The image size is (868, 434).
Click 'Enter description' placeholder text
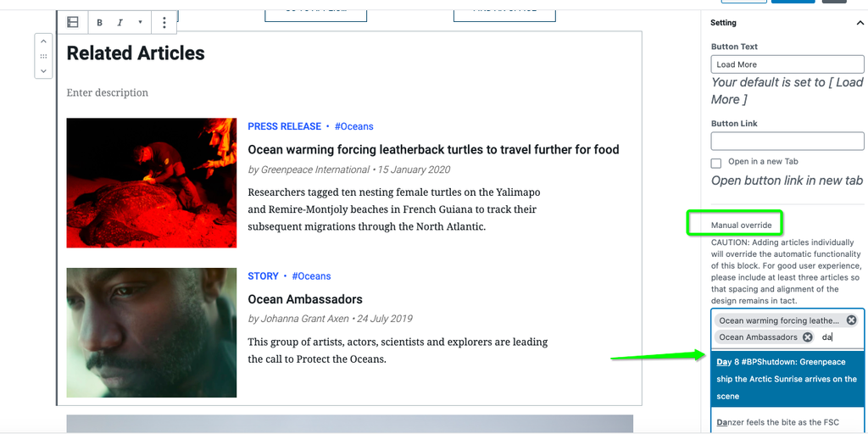108,92
